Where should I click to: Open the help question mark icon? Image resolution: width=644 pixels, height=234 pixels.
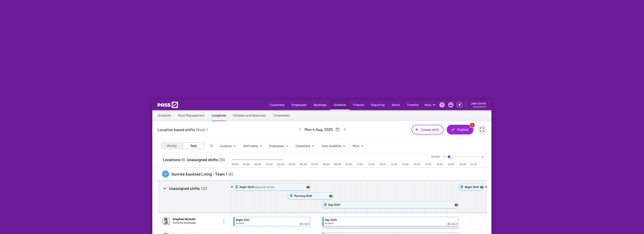[442, 105]
